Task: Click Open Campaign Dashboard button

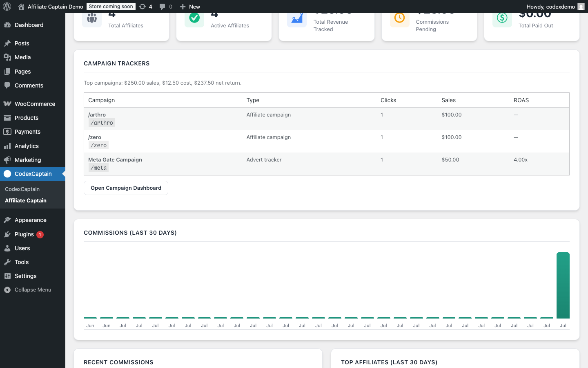Action: pyautogui.click(x=126, y=188)
